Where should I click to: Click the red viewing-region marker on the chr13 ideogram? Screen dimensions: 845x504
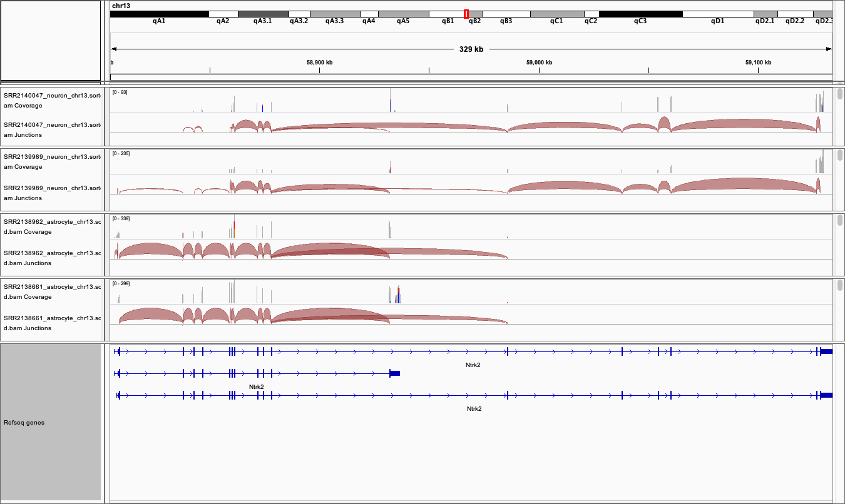pyautogui.click(x=466, y=14)
